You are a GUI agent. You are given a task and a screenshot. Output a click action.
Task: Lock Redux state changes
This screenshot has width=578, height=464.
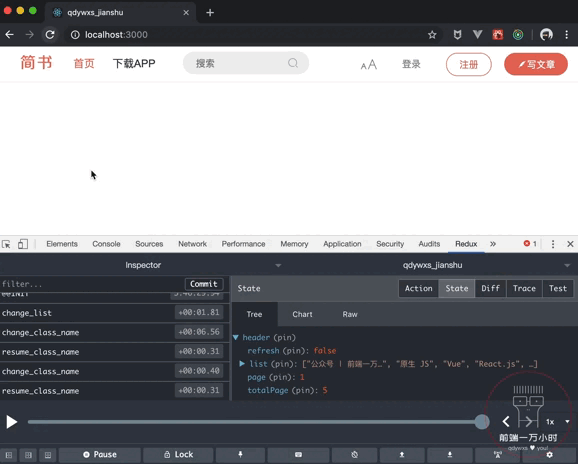pyautogui.click(x=178, y=454)
